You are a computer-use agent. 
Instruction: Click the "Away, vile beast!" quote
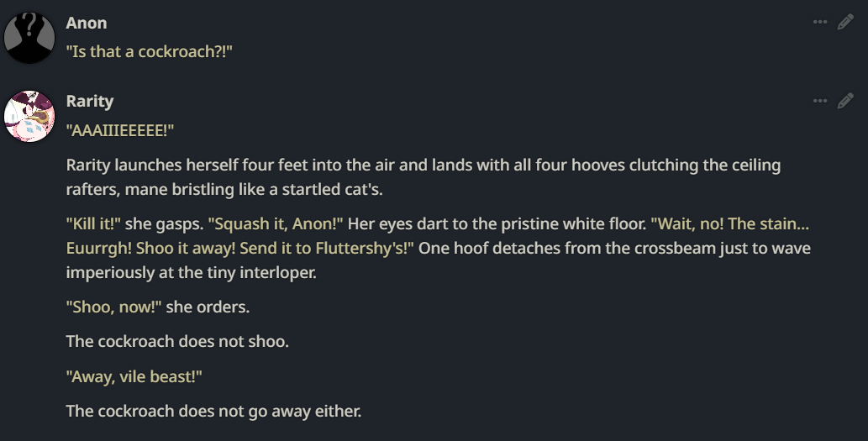point(134,376)
